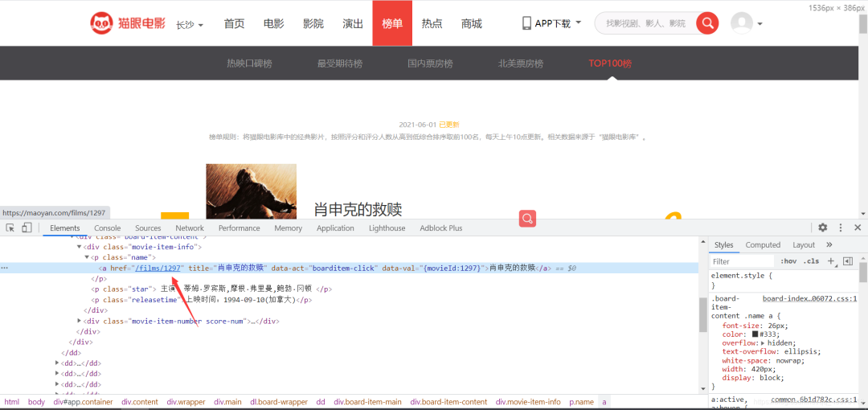The height and width of the screenshot is (410, 868).
Task: Click the styles Filter input field
Action: click(x=739, y=261)
